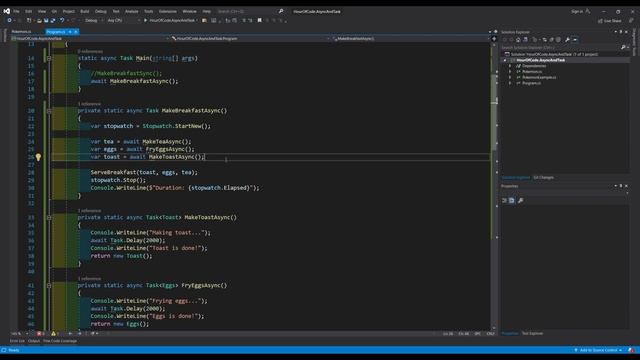
Task: Click the Live Share button
Action: 610,20
